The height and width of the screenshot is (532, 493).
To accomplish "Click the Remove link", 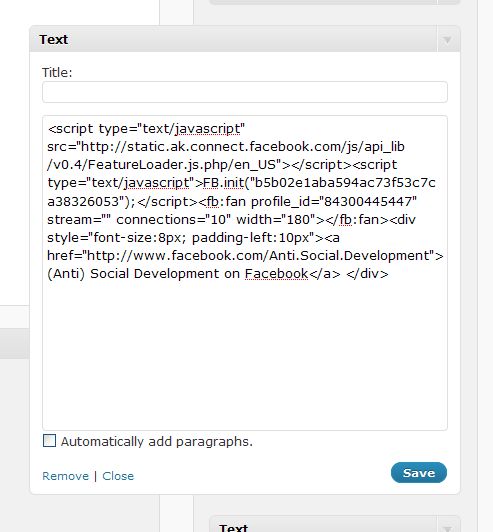I will coord(65,476).
